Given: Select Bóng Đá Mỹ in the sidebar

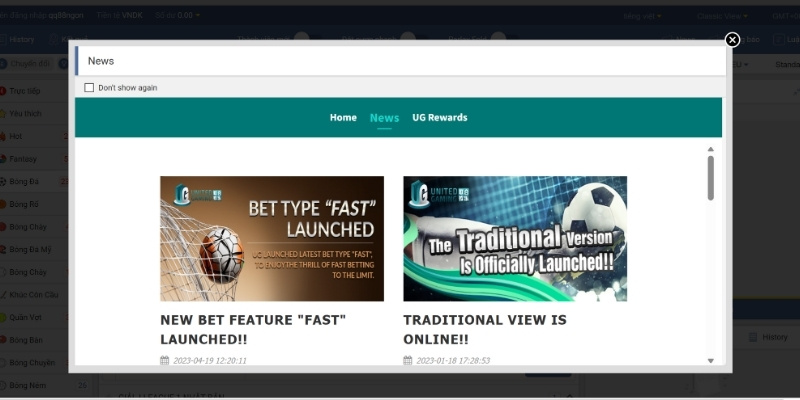Looking at the screenshot, I should 30,249.
